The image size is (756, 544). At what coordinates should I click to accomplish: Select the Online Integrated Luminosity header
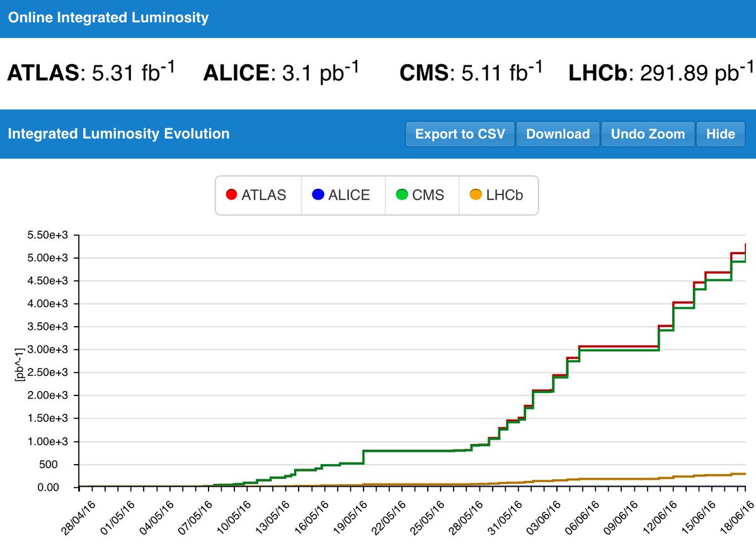click(x=108, y=18)
